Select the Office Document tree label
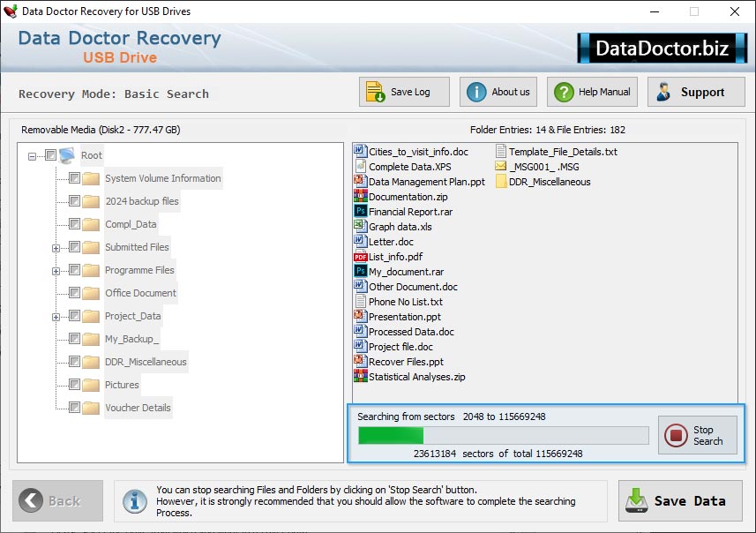 tap(141, 293)
